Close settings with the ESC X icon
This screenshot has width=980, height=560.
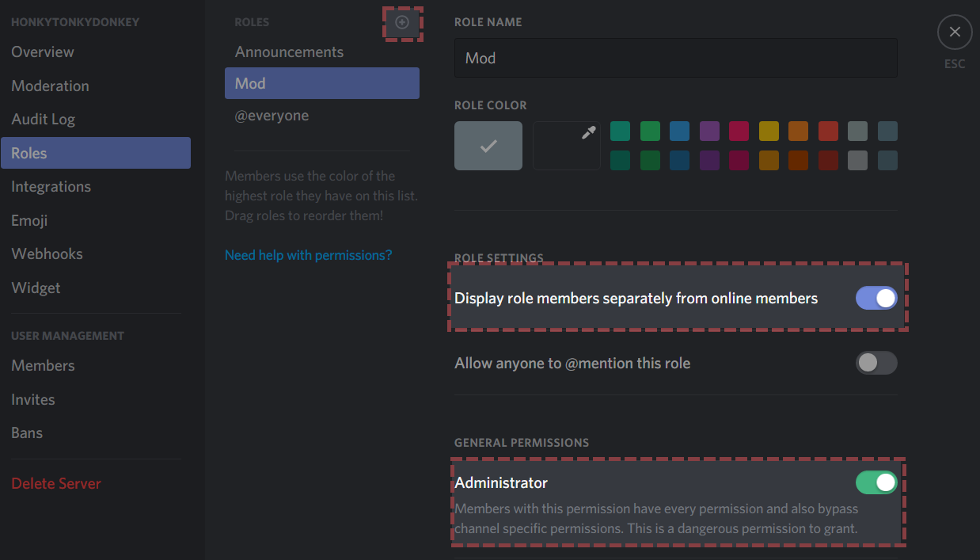(955, 32)
